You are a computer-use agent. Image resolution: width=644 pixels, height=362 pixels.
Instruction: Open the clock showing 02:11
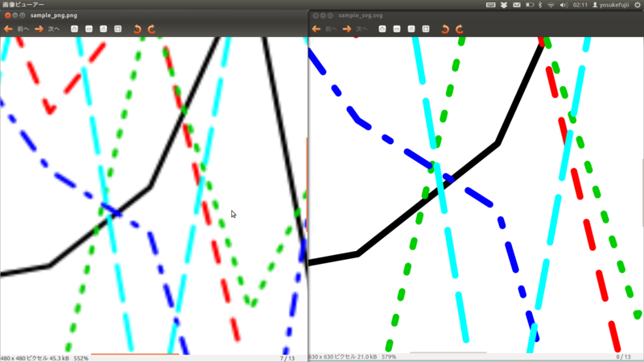pyautogui.click(x=580, y=5)
